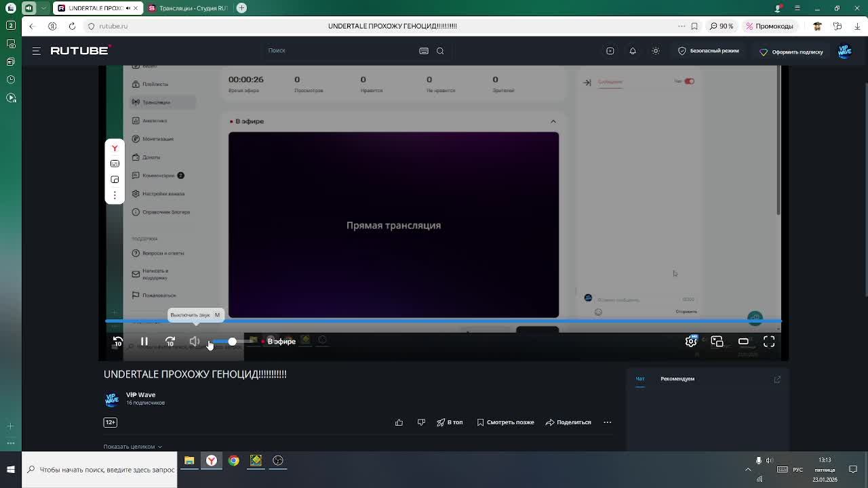The image size is (868, 488).
Task: Pause the live stream video
Action: [144, 342]
